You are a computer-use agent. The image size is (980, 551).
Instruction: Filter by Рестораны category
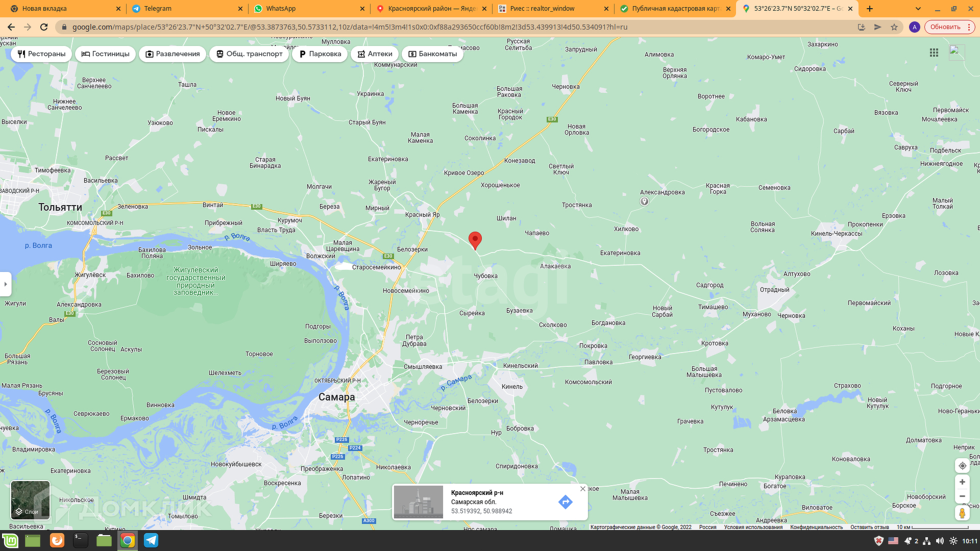tap(41, 54)
